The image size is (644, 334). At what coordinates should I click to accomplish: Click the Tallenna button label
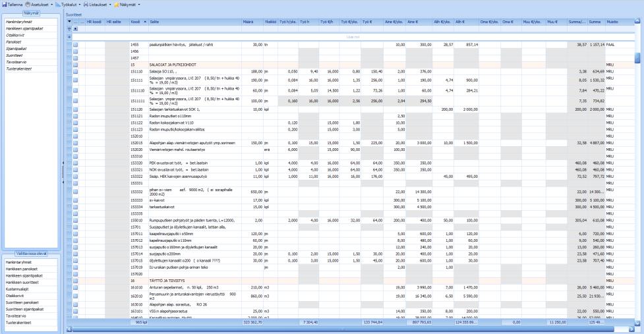(x=15, y=5)
